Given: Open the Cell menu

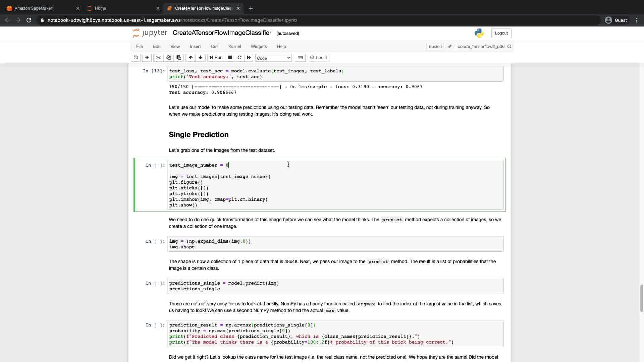Looking at the screenshot, I should 214,47.
